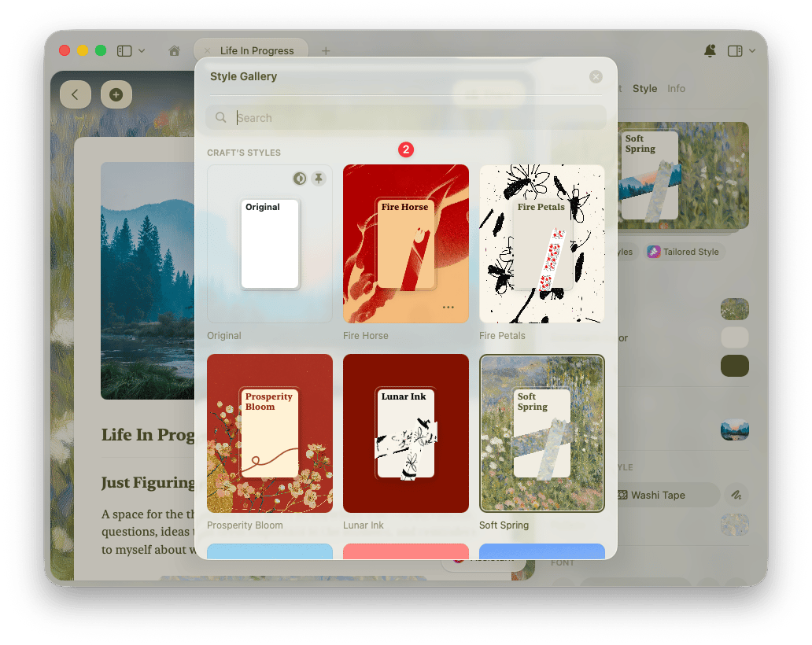
Task: Click the mountain cover image thumbnail
Action: (x=734, y=429)
